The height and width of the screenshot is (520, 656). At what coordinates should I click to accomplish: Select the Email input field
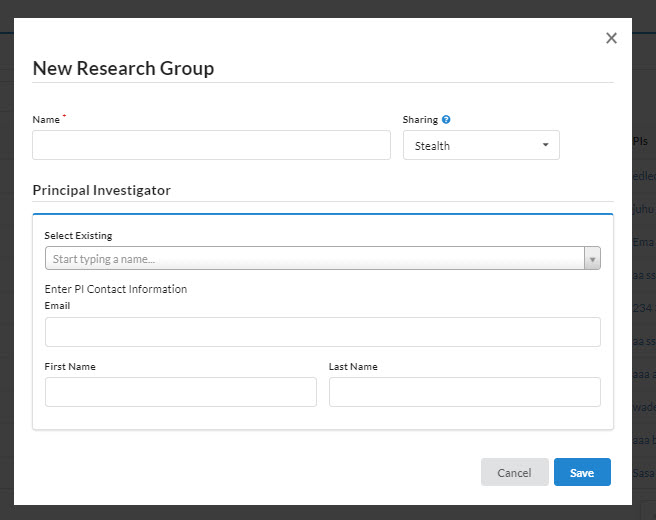pyautogui.click(x=322, y=332)
